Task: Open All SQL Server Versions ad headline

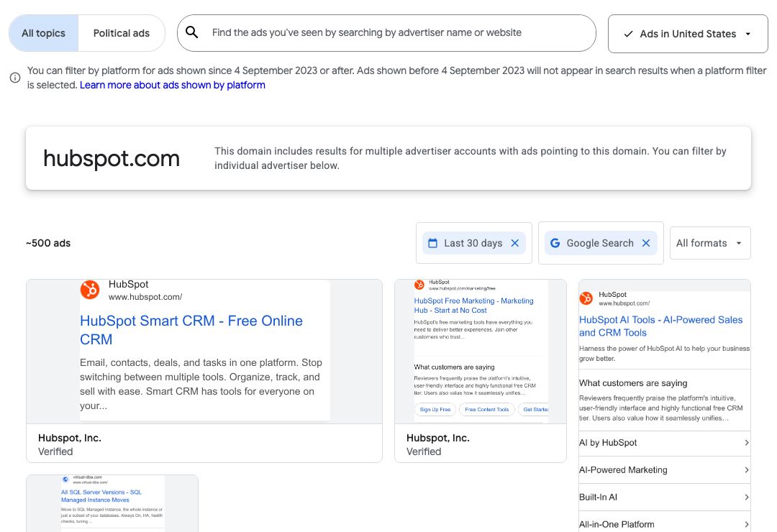Action: pyautogui.click(x=101, y=496)
